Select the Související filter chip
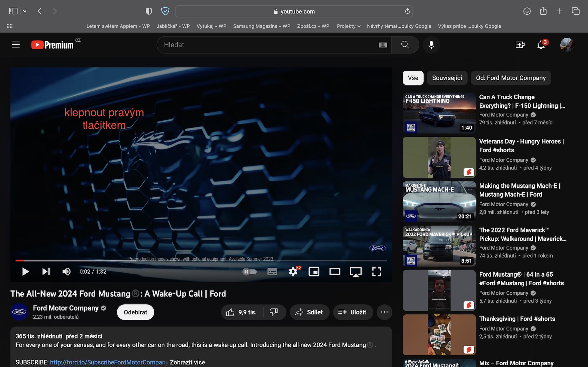Viewport: 588px width, 367px height. tap(447, 78)
